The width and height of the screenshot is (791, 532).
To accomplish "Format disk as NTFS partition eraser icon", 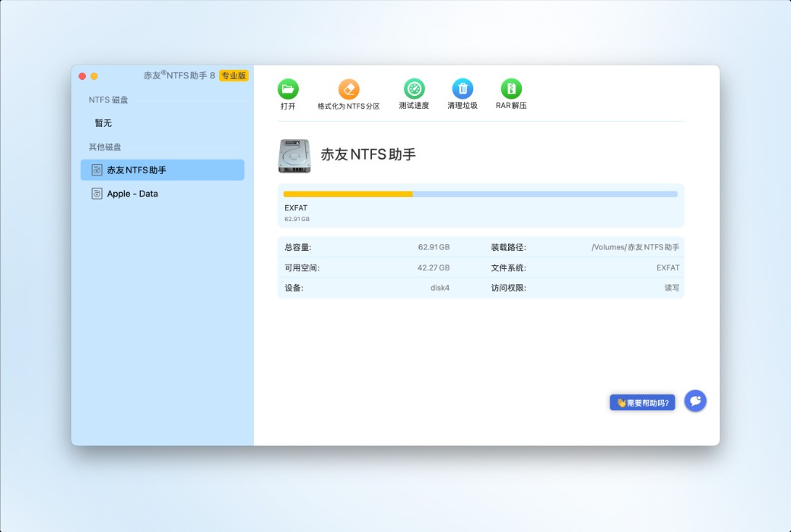I will [x=348, y=89].
